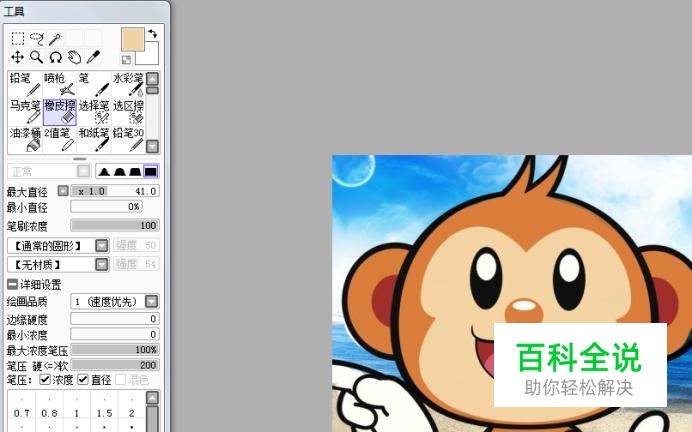Image resolution: width=692 pixels, height=432 pixels.
Task: Toggle the 直径 pressure checkbox
Action: [83, 379]
